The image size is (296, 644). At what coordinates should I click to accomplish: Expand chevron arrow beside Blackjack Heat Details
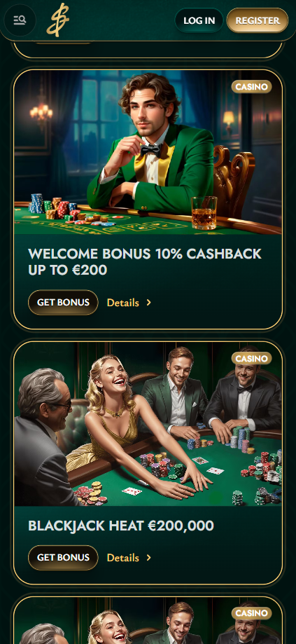pyautogui.click(x=149, y=558)
